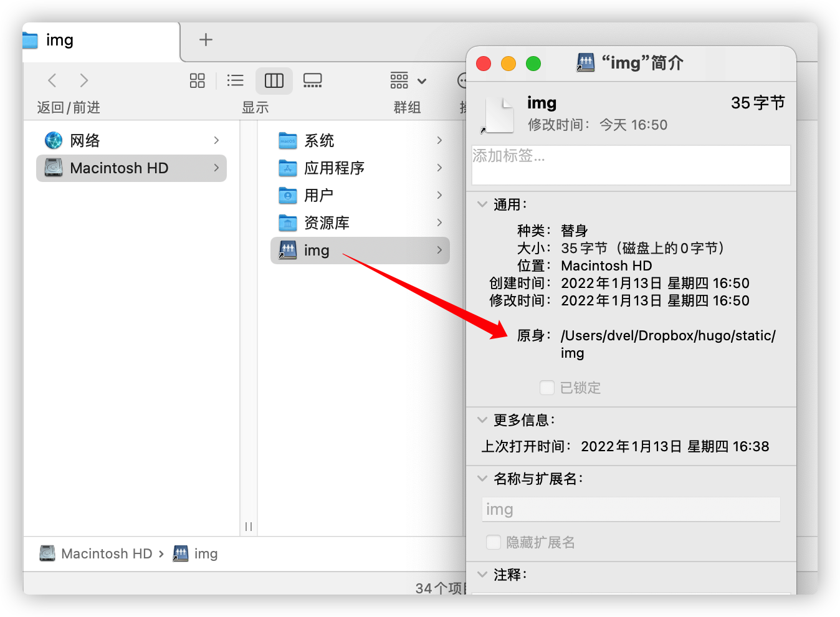840x617 pixels.
Task: Collapse the 更多信息 section
Action: click(x=482, y=420)
